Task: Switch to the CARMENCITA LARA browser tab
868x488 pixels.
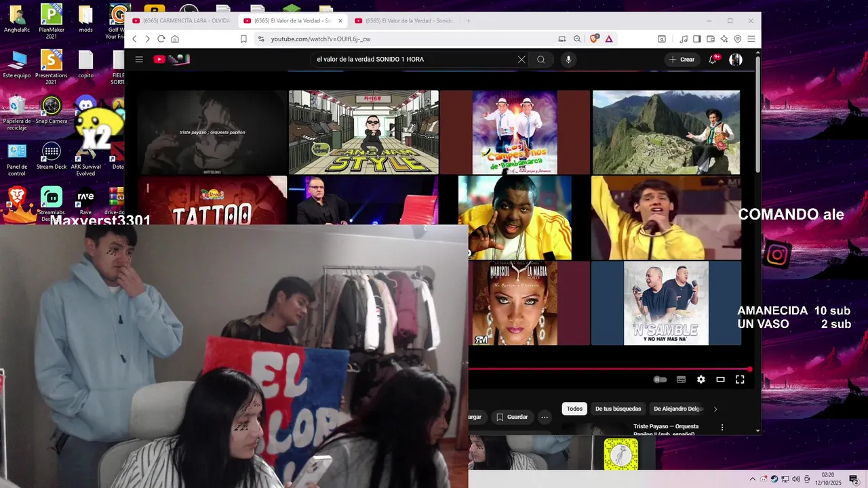Action: 182,21
